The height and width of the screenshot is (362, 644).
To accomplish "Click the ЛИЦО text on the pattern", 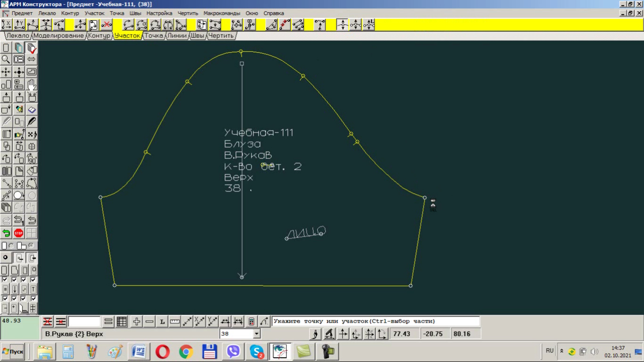I will pyautogui.click(x=306, y=233).
